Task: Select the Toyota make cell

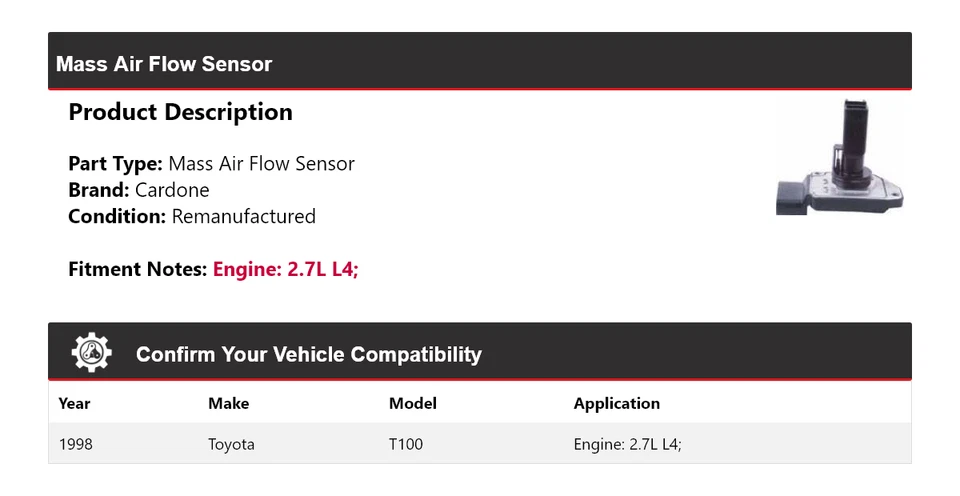Action: tap(231, 444)
